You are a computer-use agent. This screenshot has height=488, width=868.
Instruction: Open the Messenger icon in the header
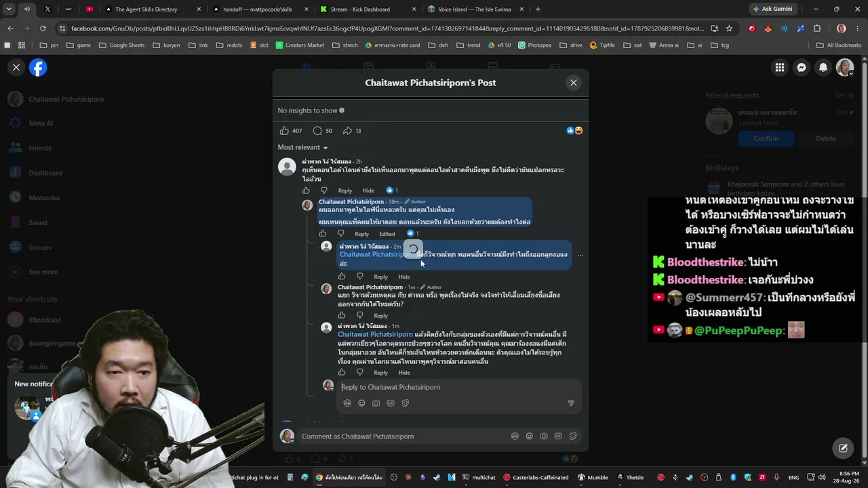[x=802, y=67]
